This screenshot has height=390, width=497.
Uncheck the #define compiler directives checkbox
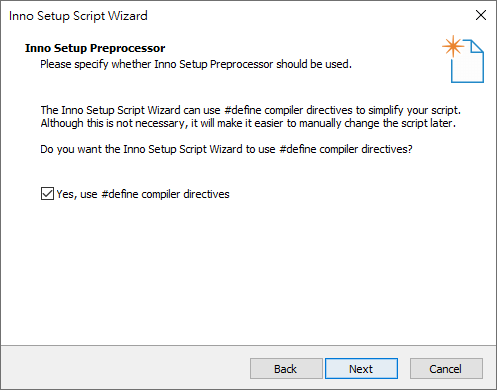(x=47, y=194)
